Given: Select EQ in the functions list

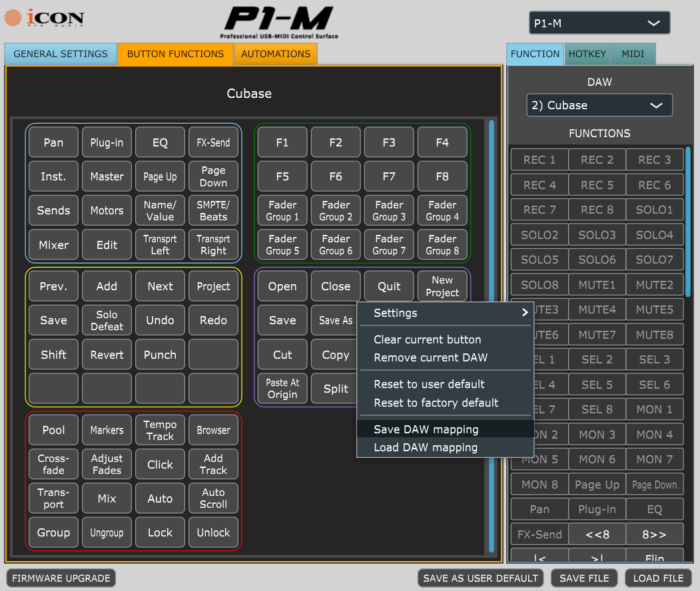Looking at the screenshot, I should pos(655,509).
